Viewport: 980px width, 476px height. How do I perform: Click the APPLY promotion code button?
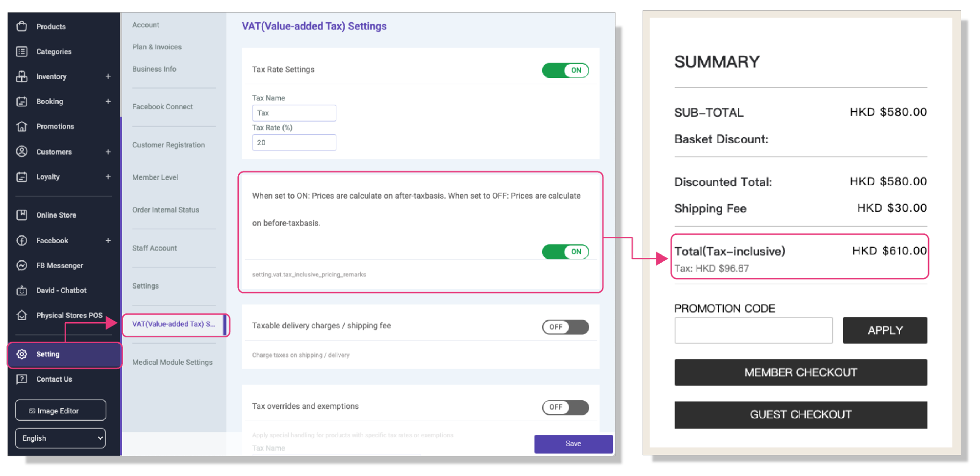tap(885, 330)
